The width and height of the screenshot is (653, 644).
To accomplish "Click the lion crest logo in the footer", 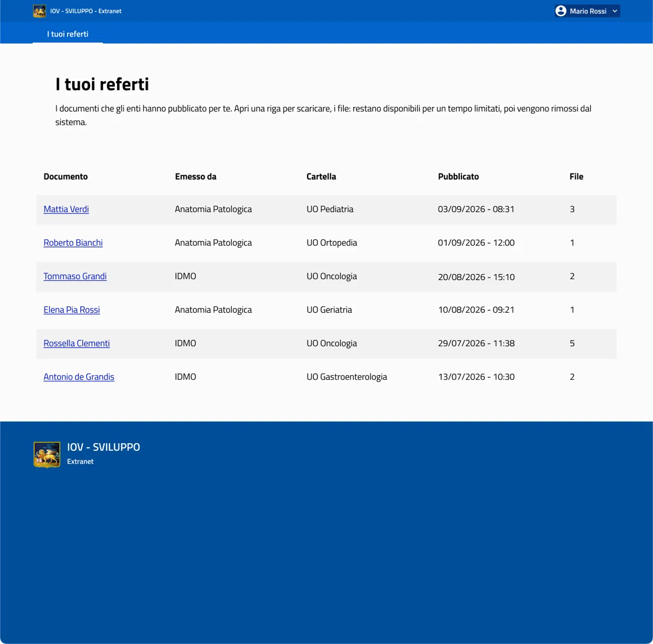I will 47,454.
